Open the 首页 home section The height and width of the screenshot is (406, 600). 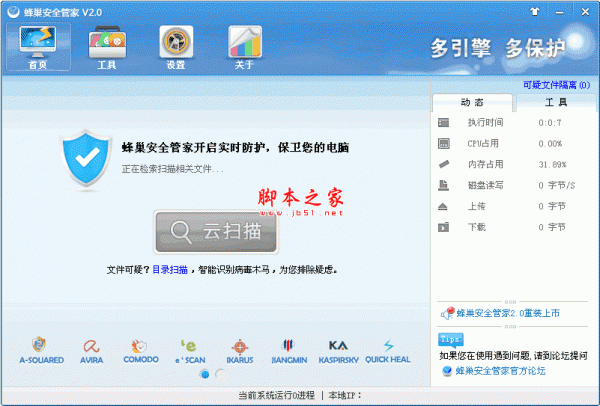38,47
